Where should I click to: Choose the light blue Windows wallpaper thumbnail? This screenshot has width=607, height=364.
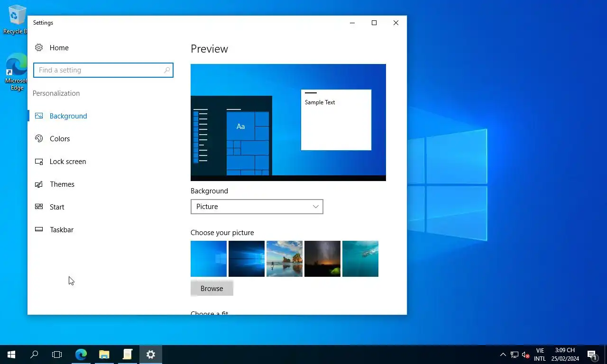(209, 259)
